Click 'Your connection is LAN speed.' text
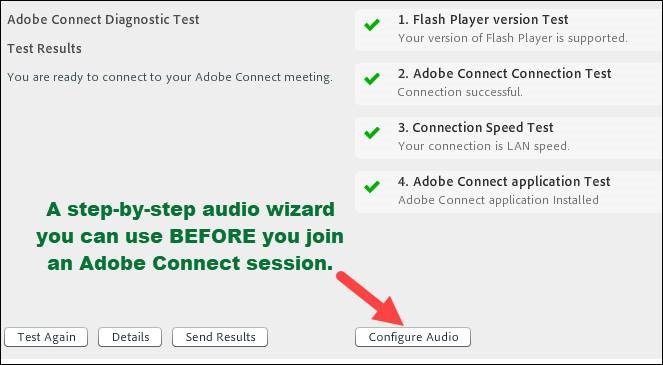The image size is (663, 365). point(484,146)
